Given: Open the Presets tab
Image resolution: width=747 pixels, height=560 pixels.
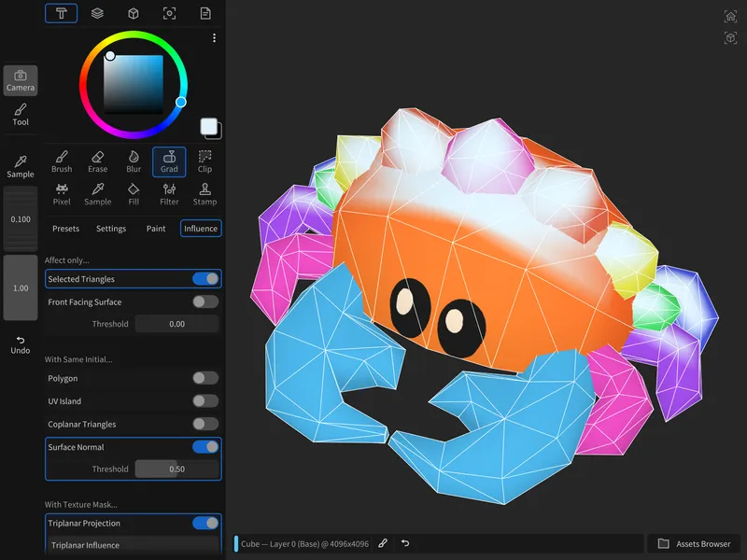Looking at the screenshot, I should click(x=66, y=229).
